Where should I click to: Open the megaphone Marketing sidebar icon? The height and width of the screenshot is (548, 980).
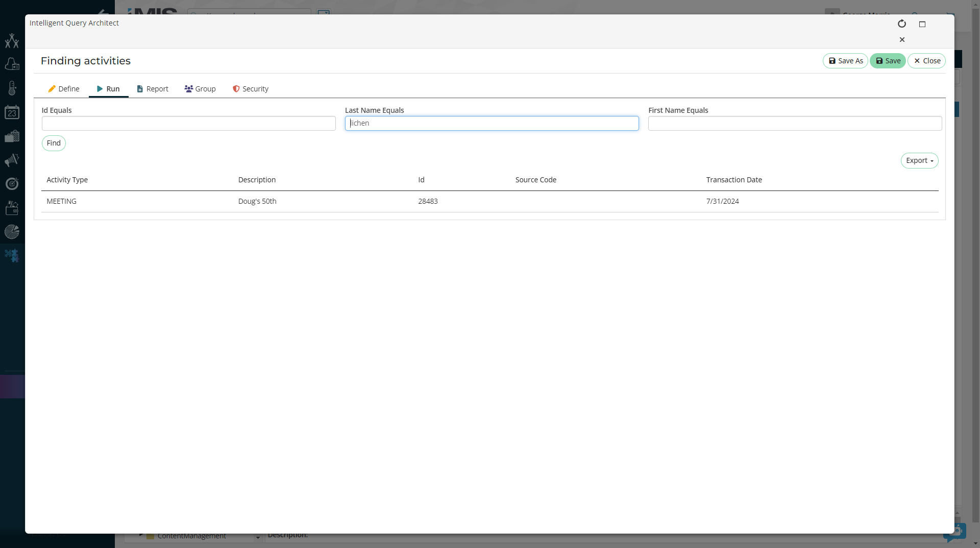pyautogui.click(x=12, y=160)
